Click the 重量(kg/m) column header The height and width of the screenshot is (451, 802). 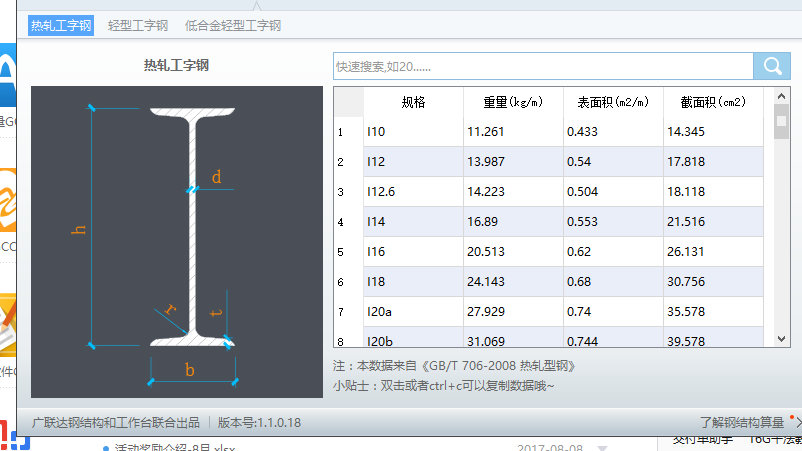point(513,102)
